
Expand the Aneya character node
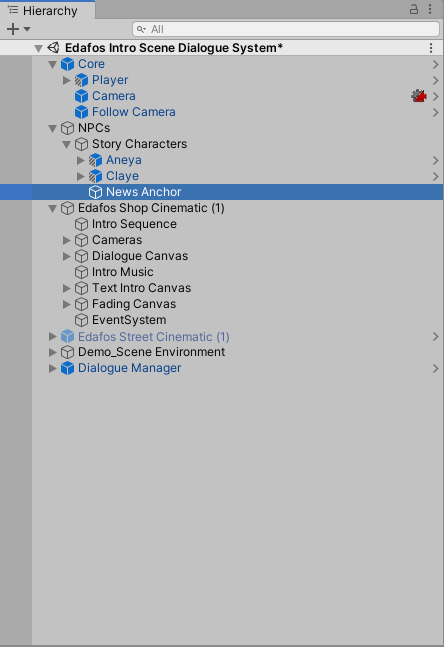[80, 160]
